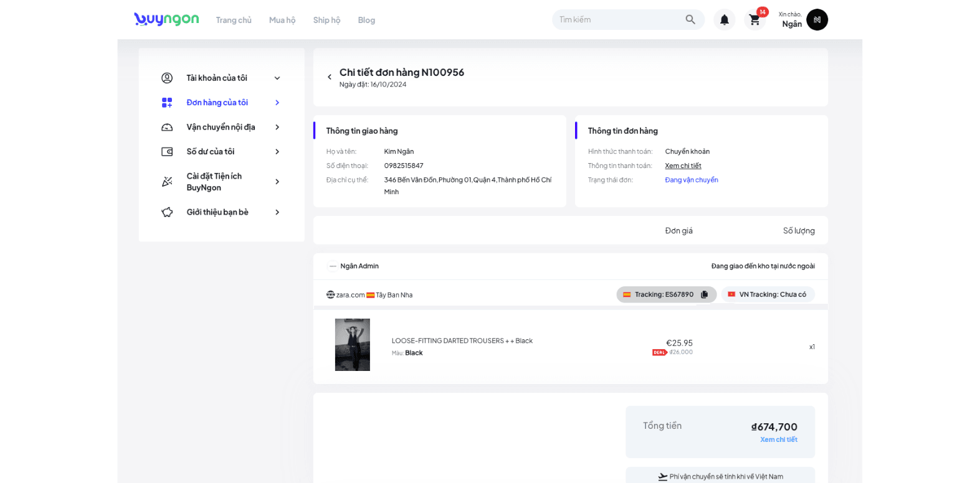The image size is (980, 483).
Task: Click the converted price ₫26,000
Action: pyautogui.click(x=681, y=352)
